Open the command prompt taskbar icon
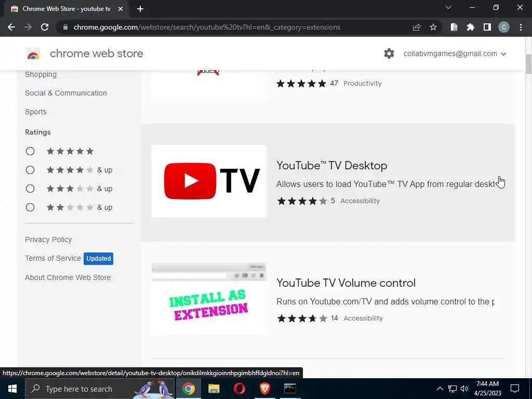 pos(290,389)
